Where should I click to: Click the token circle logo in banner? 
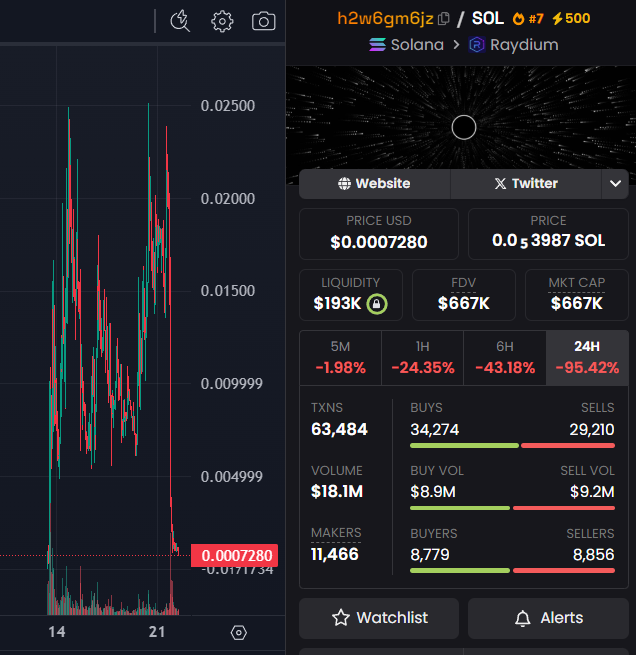point(464,127)
